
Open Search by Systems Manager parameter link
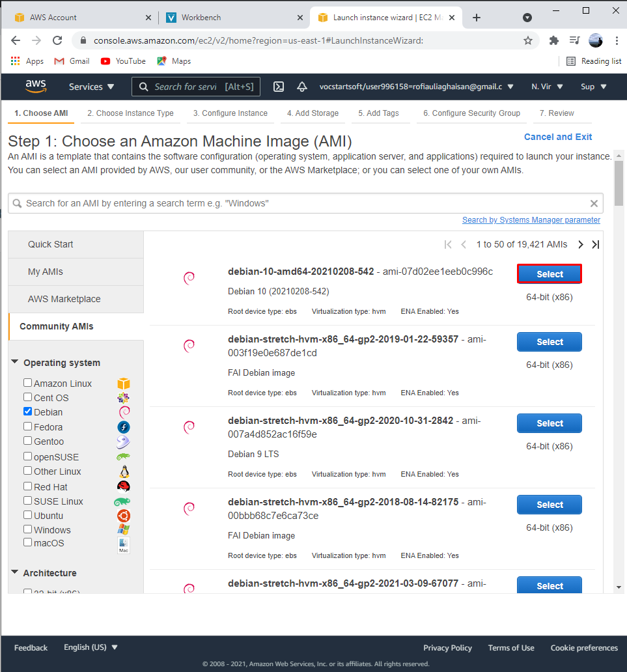pos(531,220)
